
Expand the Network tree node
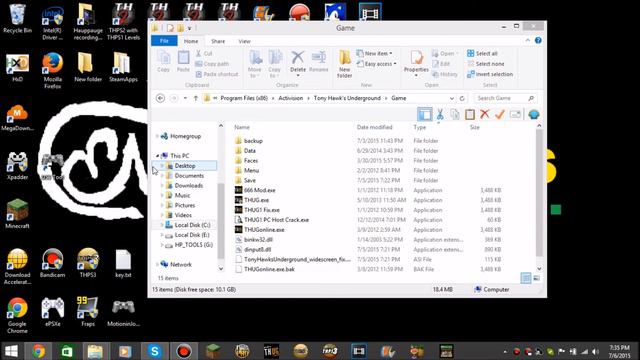(158, 264)
